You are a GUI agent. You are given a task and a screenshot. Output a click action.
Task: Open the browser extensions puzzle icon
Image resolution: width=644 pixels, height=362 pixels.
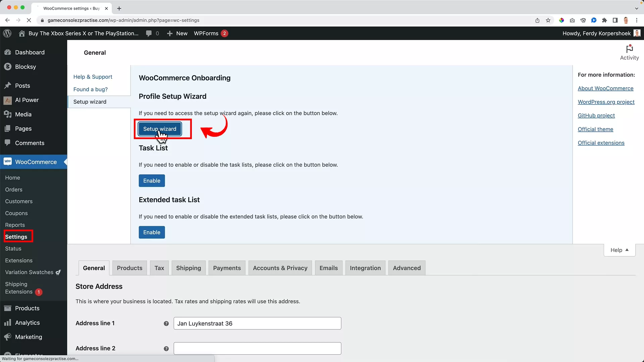pos(604,20)
